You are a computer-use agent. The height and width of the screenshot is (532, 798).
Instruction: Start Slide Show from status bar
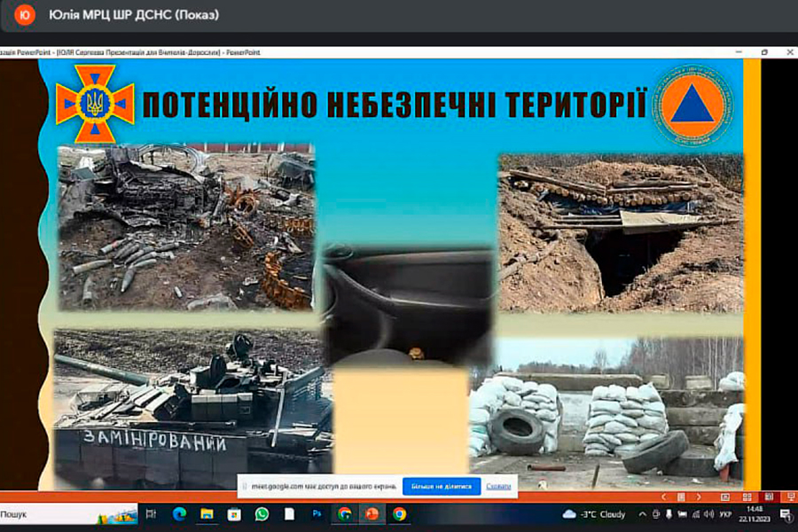[791, 497]
